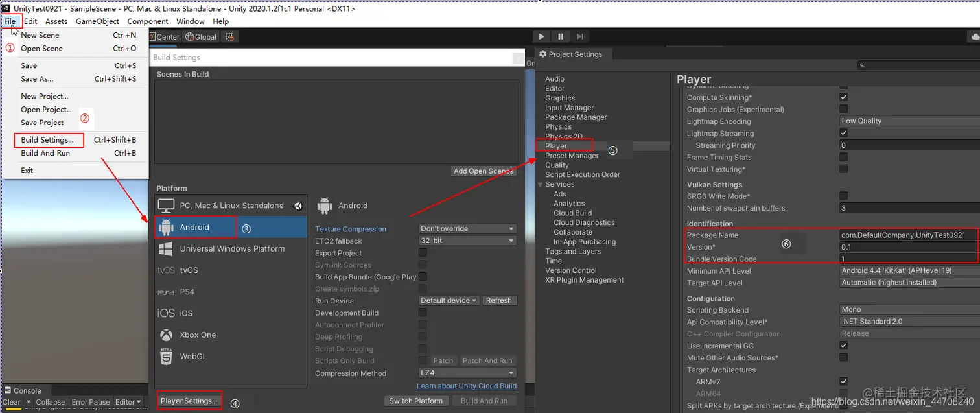Toggle the Graphics Jobs (Experimental) checkbox
This screenshot has width=980, height=413.
point(843,109)
